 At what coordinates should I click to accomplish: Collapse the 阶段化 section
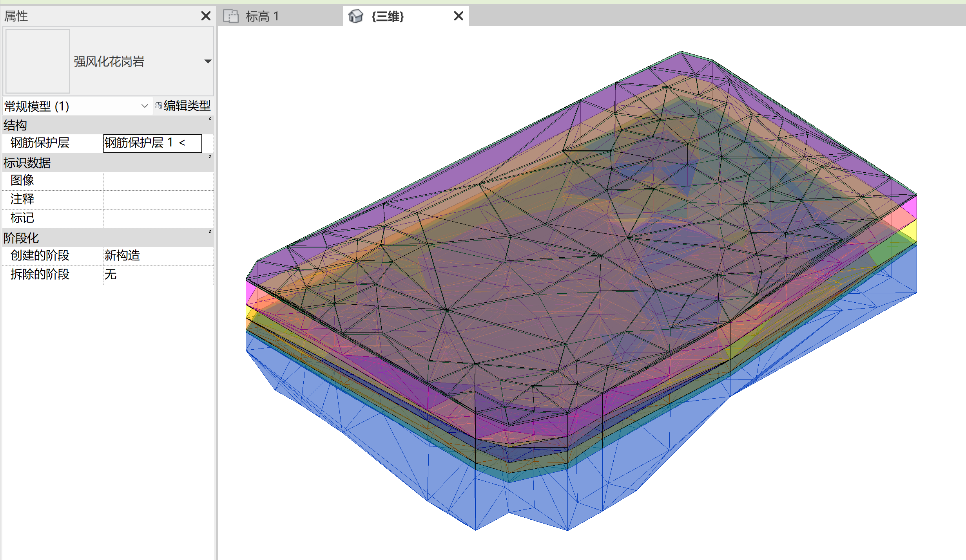point(210,232)
